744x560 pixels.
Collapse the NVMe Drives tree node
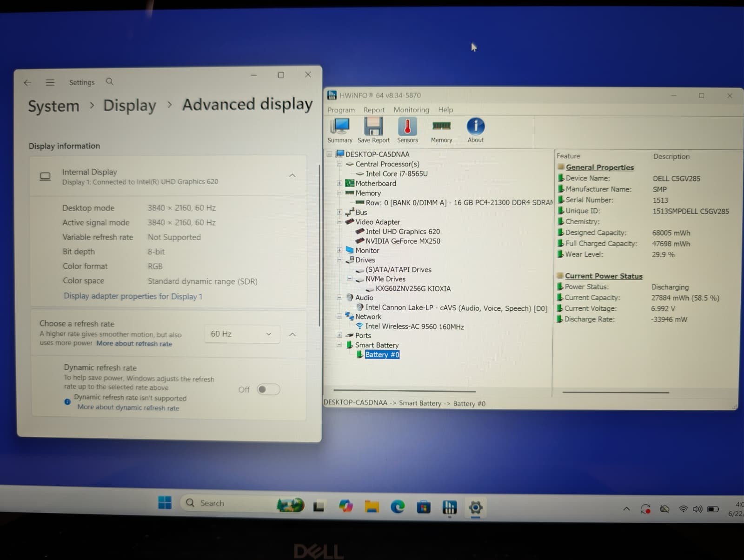point(350,279)
